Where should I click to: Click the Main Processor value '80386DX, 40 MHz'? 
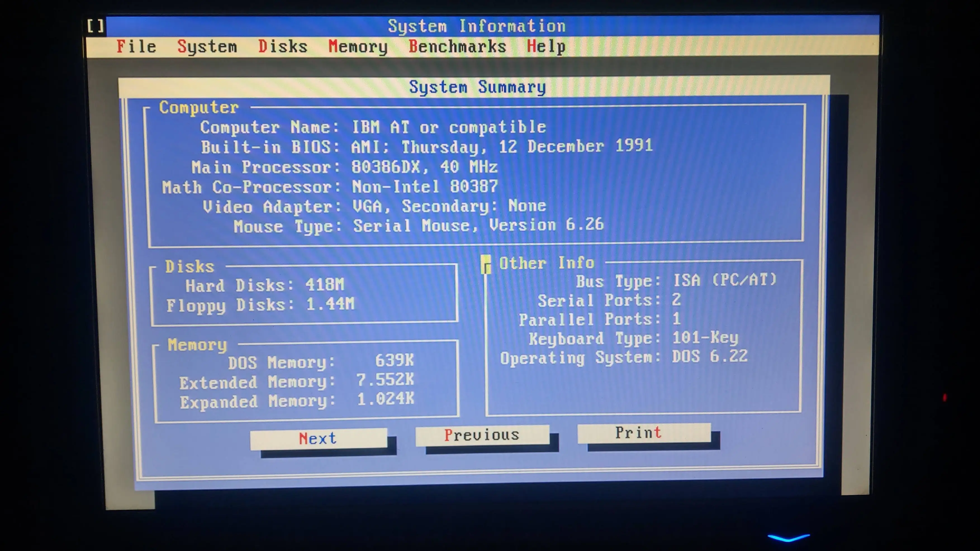point(424,166)
